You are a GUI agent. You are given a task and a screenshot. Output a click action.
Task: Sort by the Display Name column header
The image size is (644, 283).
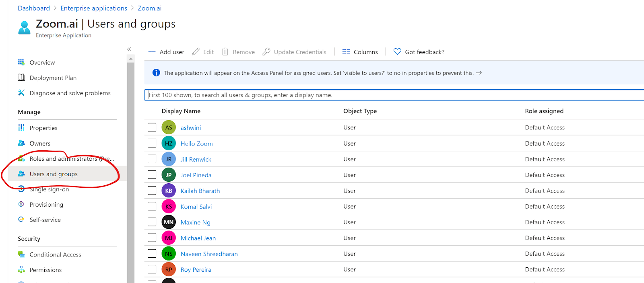click(181, 111)
